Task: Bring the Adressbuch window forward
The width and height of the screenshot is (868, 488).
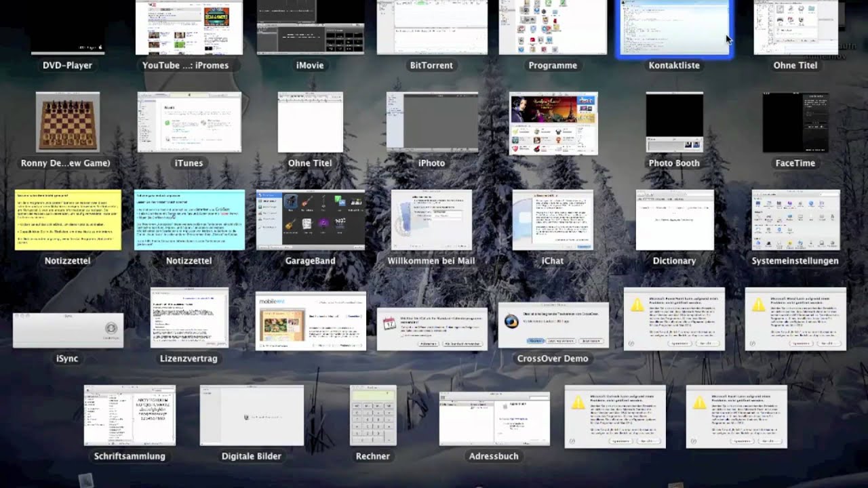Action: tap(494, 418)
